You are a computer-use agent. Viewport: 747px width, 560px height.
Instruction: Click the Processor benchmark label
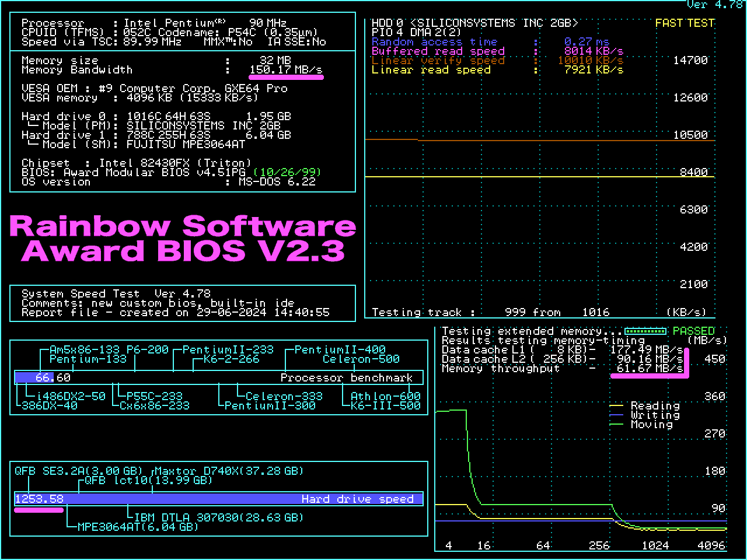[347, 377]
